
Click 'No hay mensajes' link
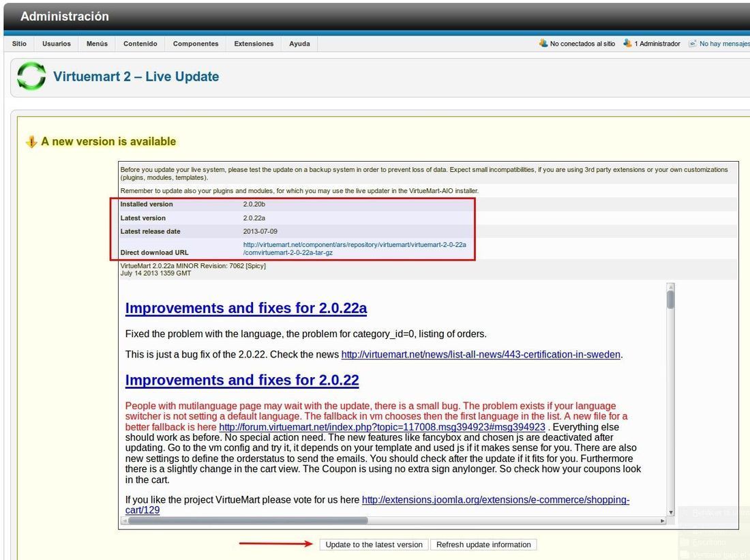pos(724,44)
